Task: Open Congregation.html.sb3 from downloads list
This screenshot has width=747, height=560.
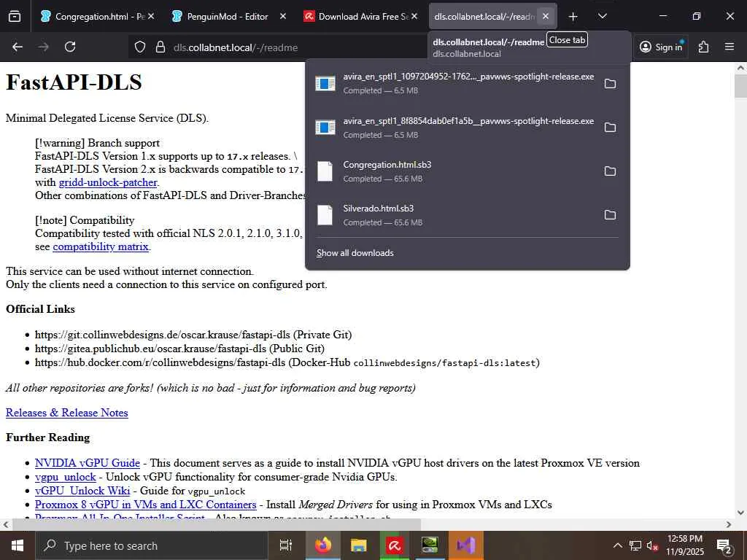Action: click(454, 171)
